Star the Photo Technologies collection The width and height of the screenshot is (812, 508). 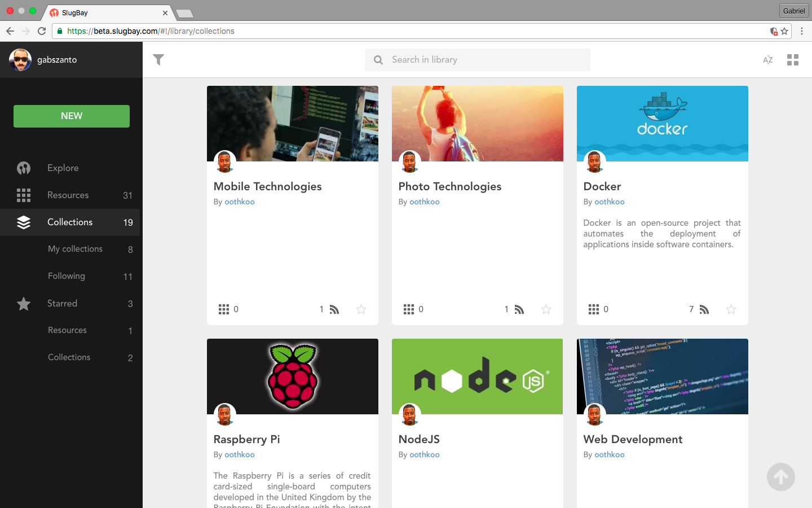tap(546, 309)
